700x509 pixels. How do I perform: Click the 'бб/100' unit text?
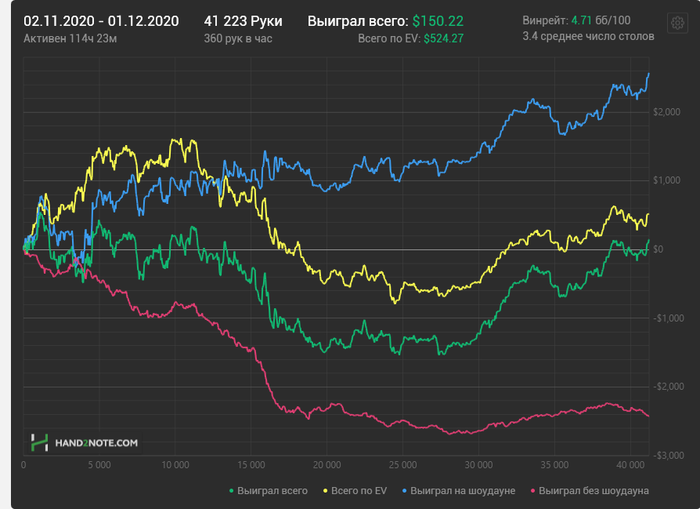pos(613,20)
